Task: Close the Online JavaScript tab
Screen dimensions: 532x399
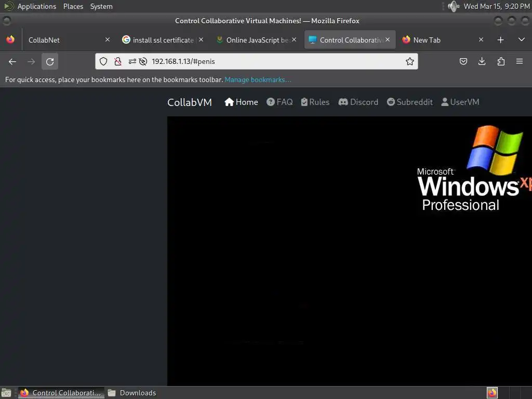Action: click(294, 39)
